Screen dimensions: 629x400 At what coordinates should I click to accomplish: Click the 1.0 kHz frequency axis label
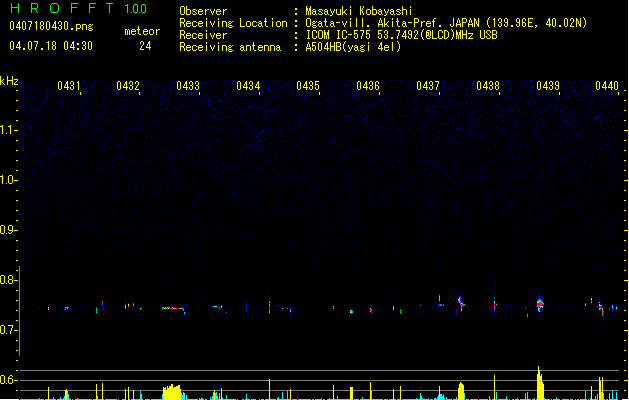[8, 180]
